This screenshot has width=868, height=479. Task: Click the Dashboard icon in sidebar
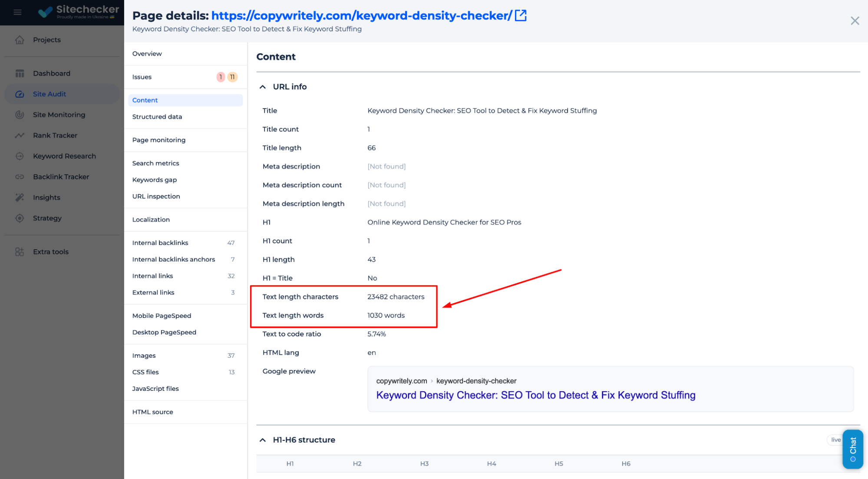click(x=20, y=73)
